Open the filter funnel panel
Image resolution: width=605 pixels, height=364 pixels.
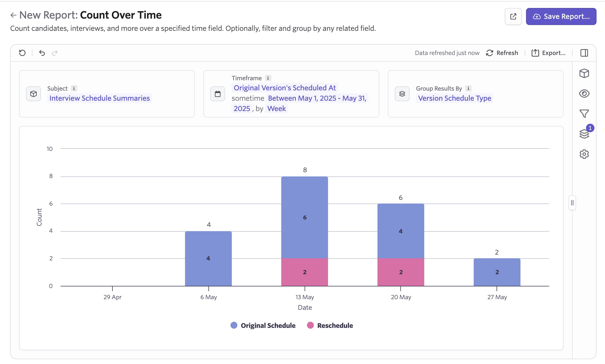584,114
